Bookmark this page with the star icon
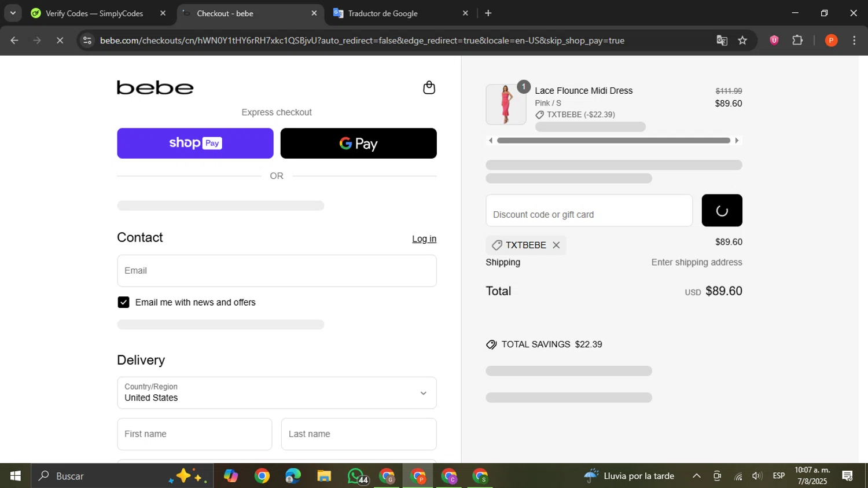 (742, 41)
